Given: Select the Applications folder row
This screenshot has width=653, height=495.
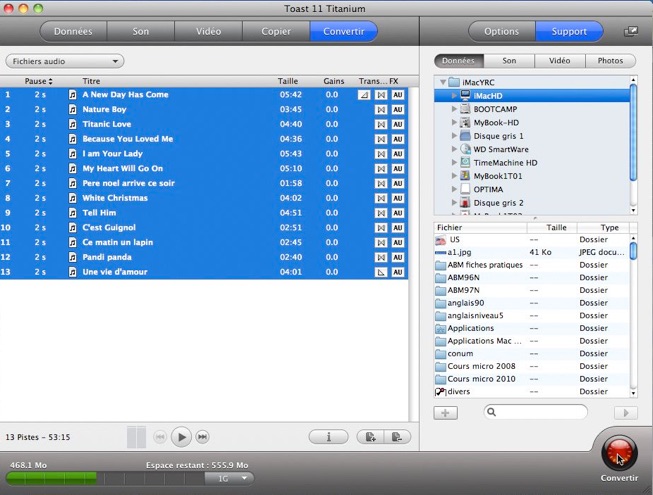Looking at the screenshot, I should [x=532, y=328].
